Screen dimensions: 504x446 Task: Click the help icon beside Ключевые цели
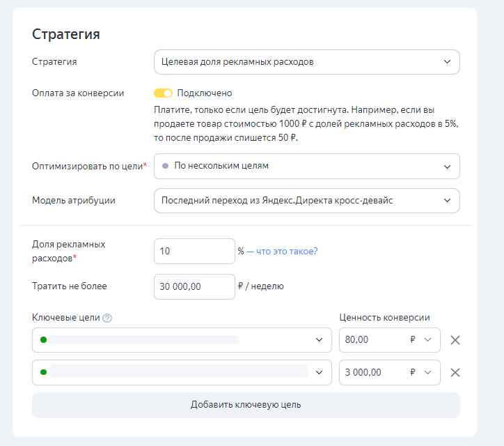pos(107,318)
